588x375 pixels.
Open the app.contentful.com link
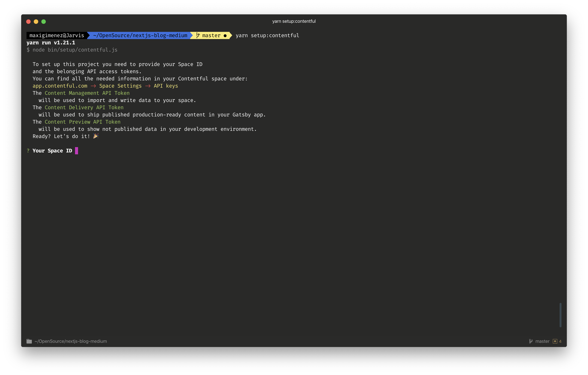tap(60, 86)
